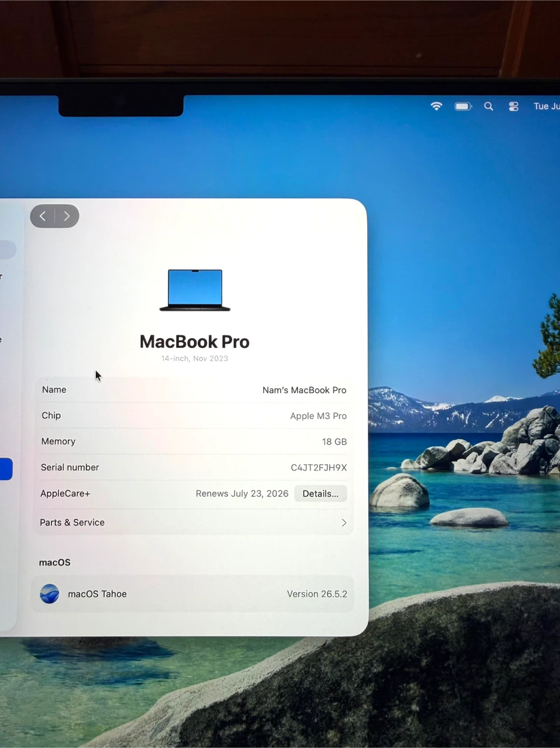Click the menu bar date and time

coord(547,106)
